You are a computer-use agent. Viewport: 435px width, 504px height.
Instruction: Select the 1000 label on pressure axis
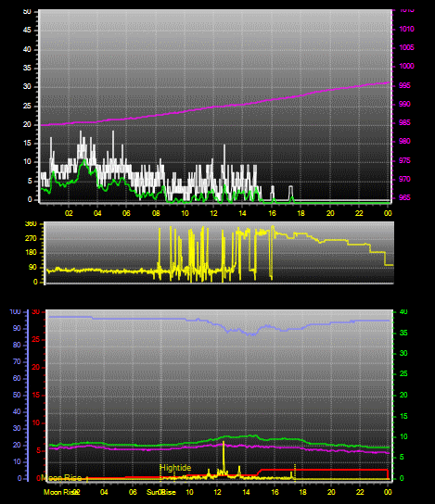coord(406,66)
